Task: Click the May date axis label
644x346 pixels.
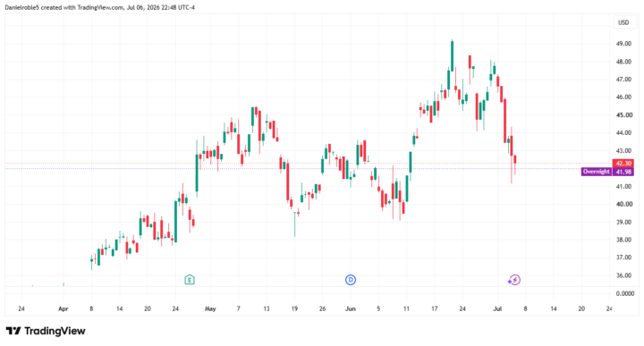Action: point(210,308)
